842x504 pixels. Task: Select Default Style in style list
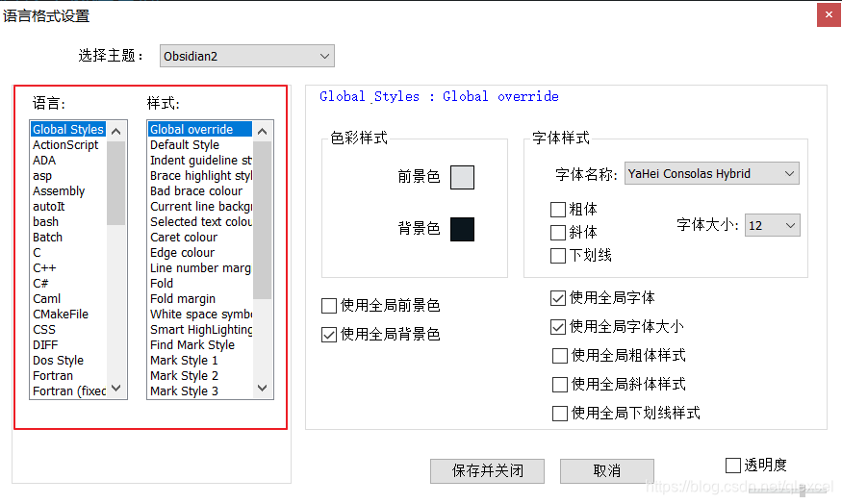[x=200, y=145]
